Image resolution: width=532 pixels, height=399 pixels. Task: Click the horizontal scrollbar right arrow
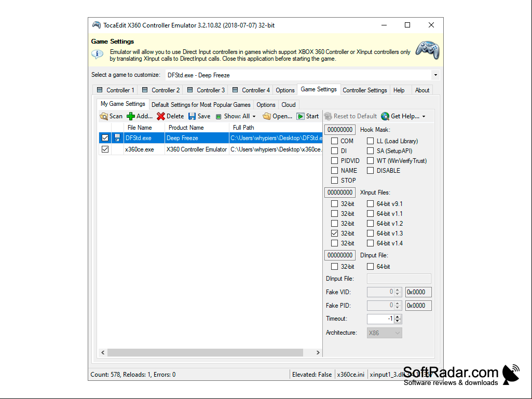click(x=318, y=352)
